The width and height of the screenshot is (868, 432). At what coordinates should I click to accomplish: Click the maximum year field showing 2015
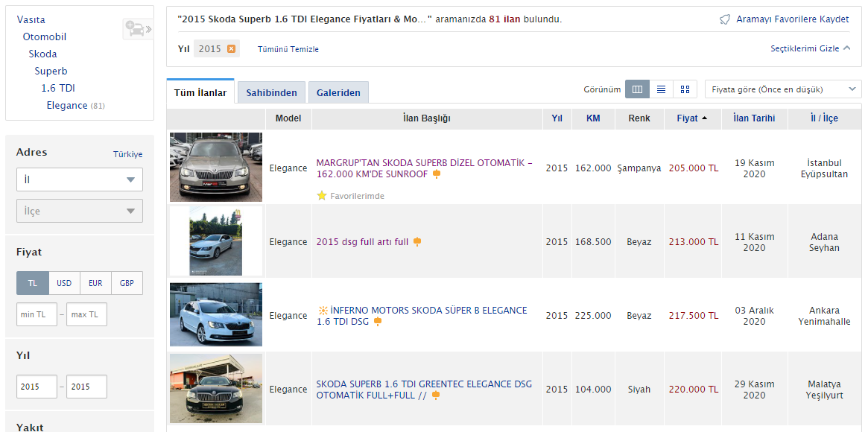tap(87, 387)
